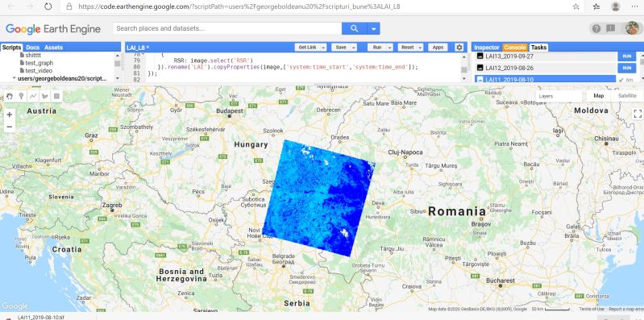Click the LAI13_2019-09-27 image task icon
644x320 pixels.
point(480,56)
